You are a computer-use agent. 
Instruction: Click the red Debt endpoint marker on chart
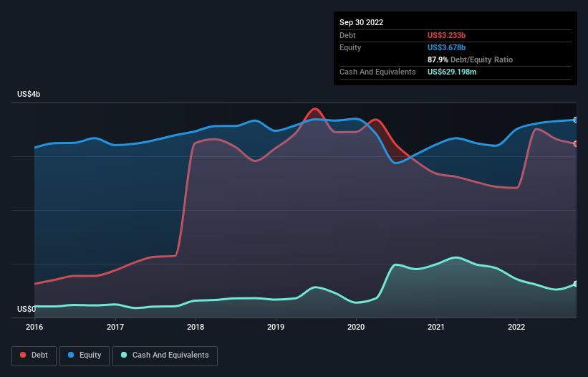pos(575,143)
